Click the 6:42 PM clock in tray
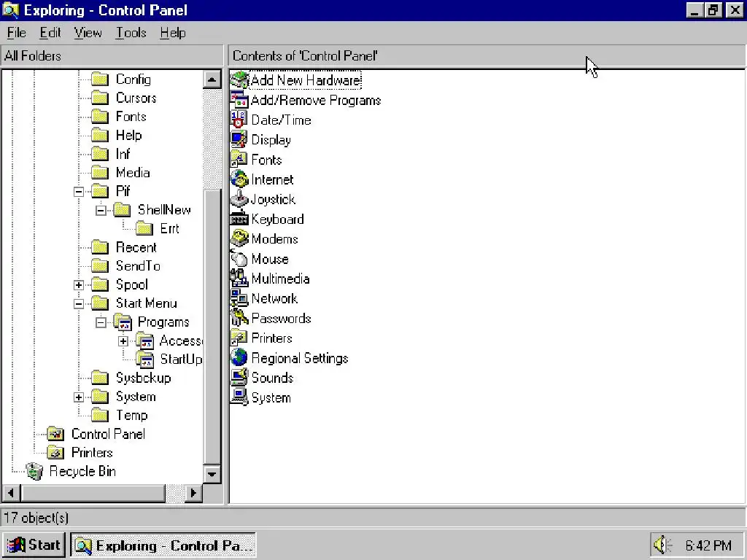The image size is (747, 560). [x=708, y=545]
